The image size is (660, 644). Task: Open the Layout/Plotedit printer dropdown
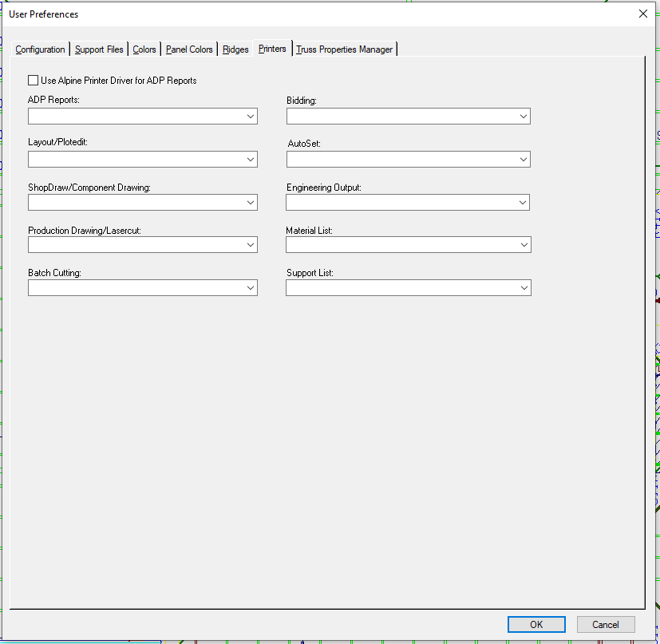pos(143,160)
